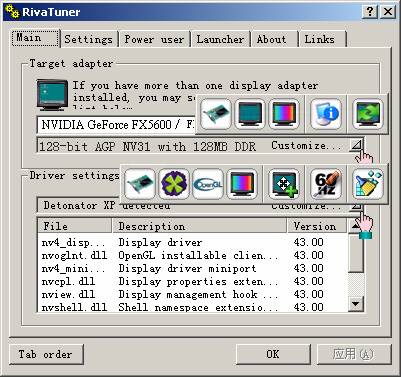The width and height of the screenshot is (401, 377).
Task: Click the file list scrollbar thumb
Action: pyautogui.click(x=356, y=253)
